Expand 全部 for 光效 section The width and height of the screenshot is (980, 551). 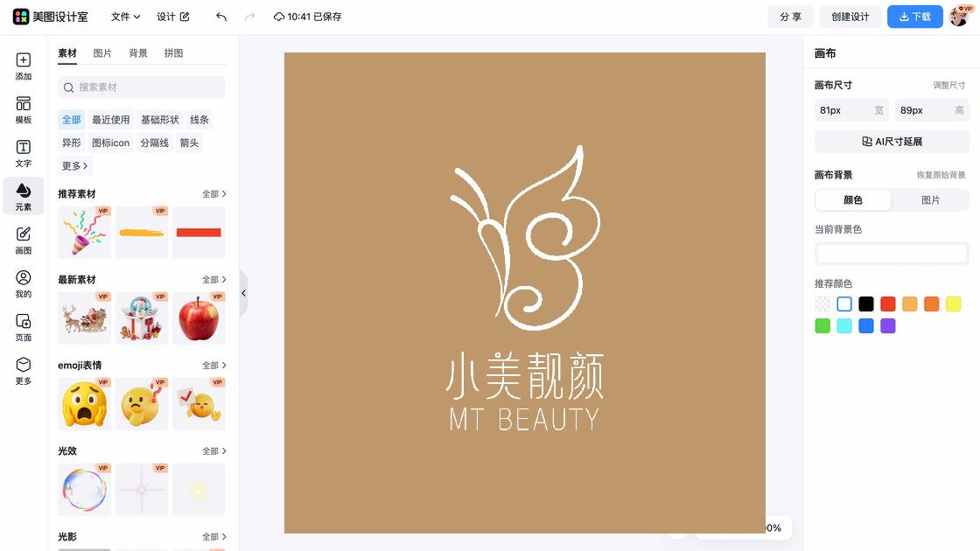pos(213,451)
